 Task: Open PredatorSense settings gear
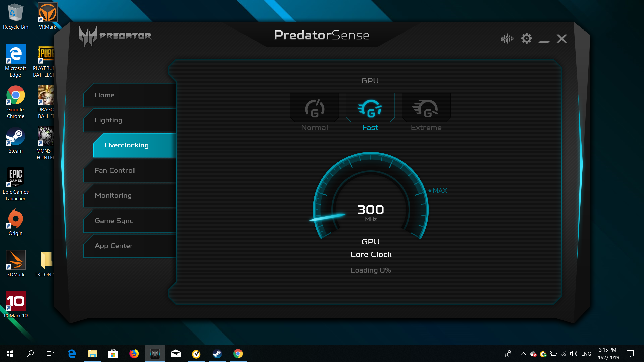point(527,38)
